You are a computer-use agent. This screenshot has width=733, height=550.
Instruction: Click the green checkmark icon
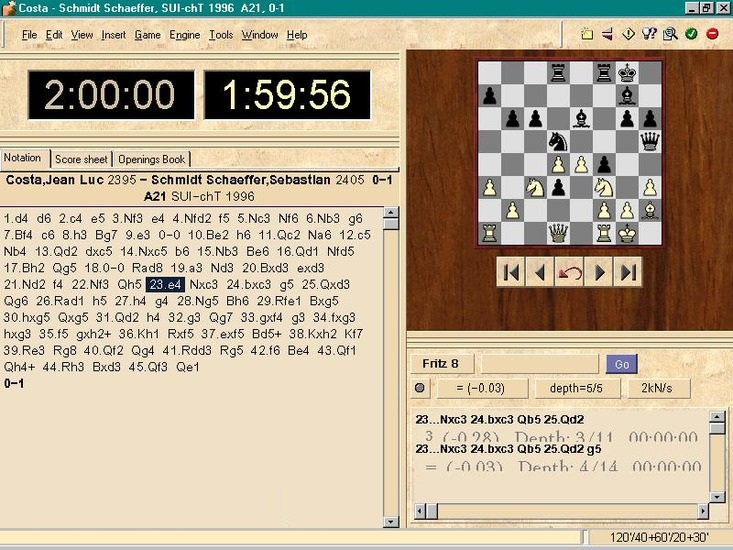point(691,34)
